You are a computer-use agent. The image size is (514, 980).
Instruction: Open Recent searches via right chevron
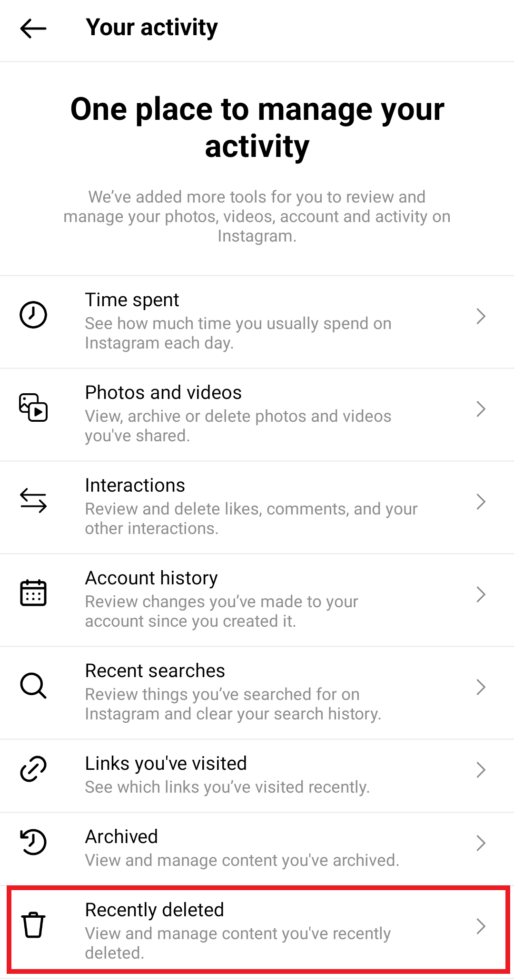point(481,687)
